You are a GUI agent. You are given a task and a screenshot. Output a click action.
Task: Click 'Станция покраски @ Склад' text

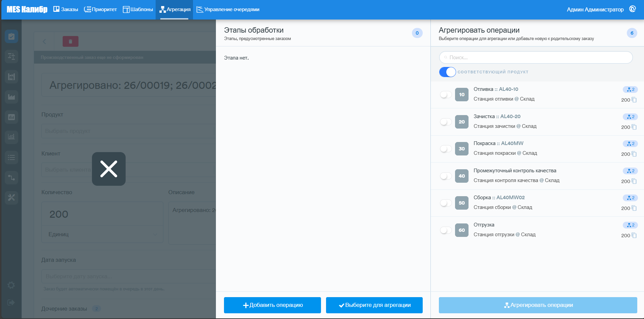(505, 153)
